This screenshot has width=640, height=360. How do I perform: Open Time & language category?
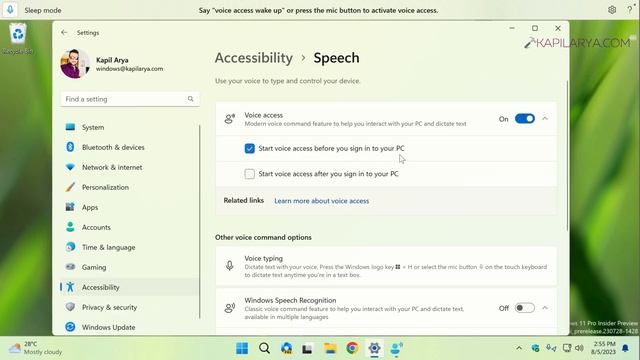click(x=130, y=247)
